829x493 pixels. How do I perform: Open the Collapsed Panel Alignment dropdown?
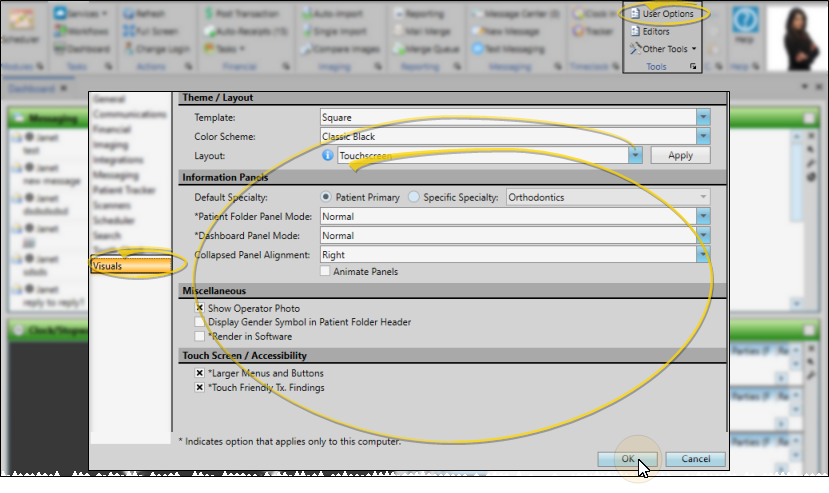click(703, 255)
